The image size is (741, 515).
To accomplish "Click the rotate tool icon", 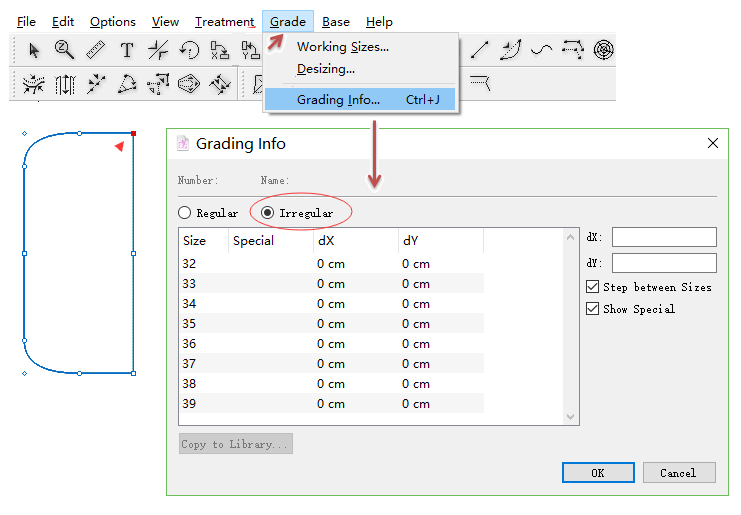I will click(x=189, y=50).
